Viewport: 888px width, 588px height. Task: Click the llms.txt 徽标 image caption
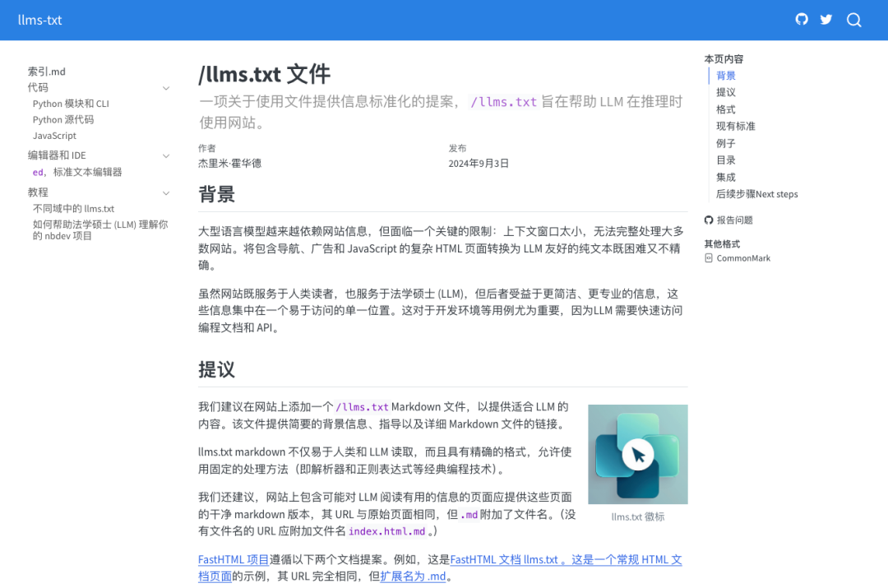click(x=638, y=516)
